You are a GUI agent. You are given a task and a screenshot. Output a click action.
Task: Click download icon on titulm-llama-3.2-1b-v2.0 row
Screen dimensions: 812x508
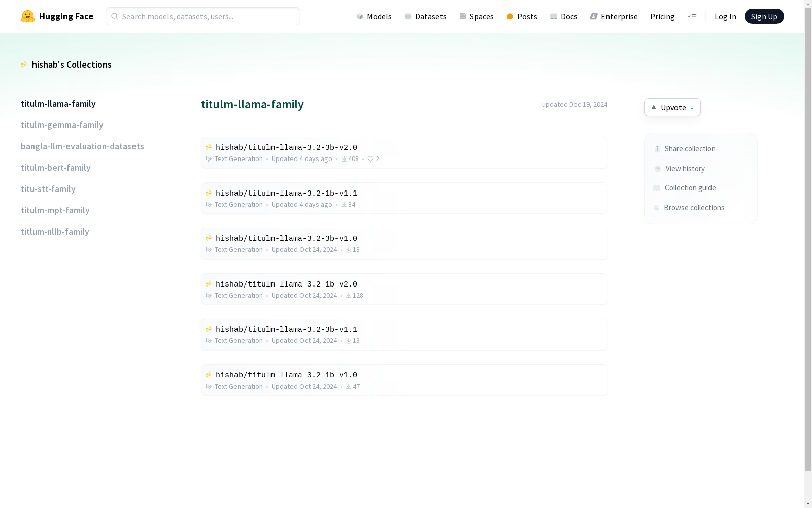349,296
